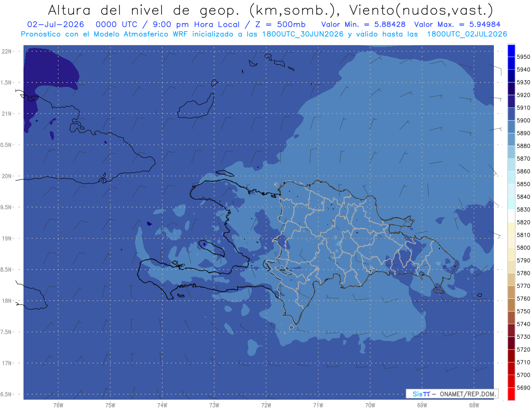Viewport: 532px width, 411px height.
Task: Click the '5900' legend value
Action: pos(523,120)
